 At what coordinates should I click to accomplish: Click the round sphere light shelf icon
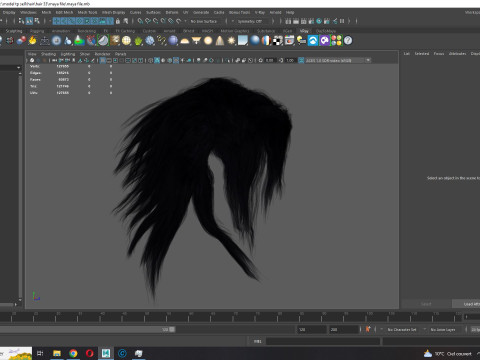click(208, 40)
